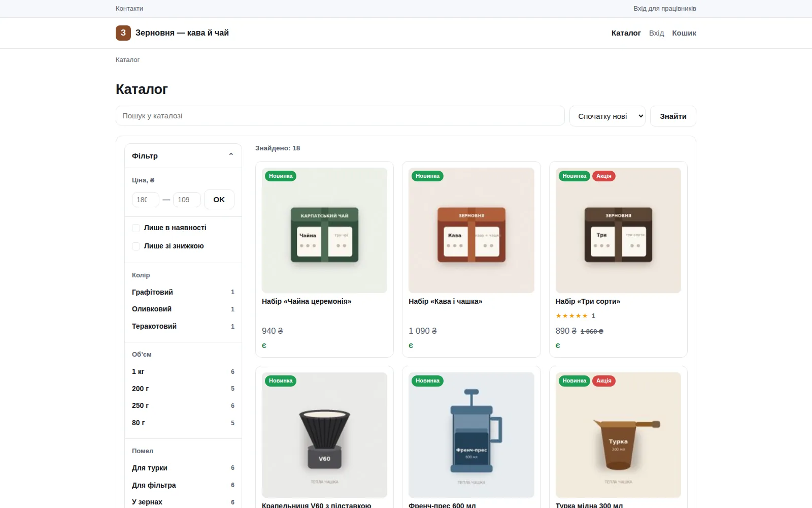The width and height of the screenshot is (812, 508).
Task: Click the star rating on «Три сорти»
Action: (571, 316)
